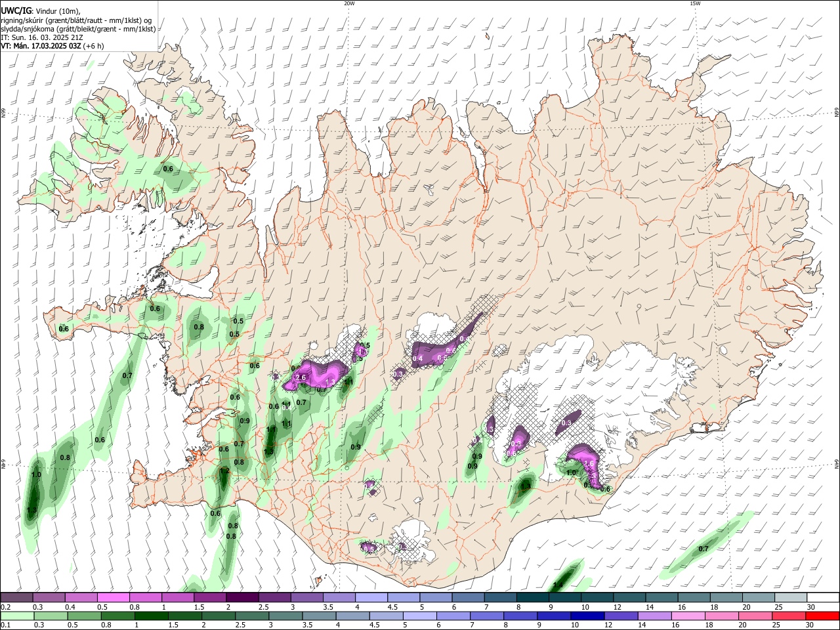The width and height of the screenshot is (840, 630).
Task: Select lower legend swatch between 3.5 and 4
Action: coord(318,616)
